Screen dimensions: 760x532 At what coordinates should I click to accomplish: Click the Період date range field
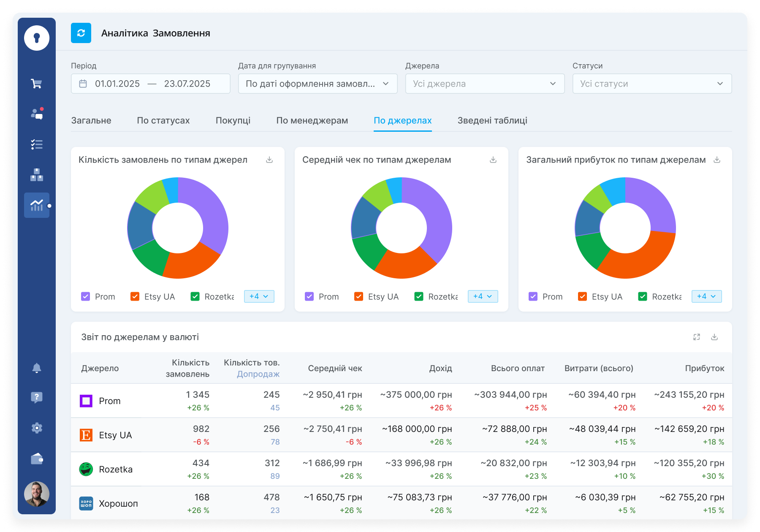tap(151, 84)
